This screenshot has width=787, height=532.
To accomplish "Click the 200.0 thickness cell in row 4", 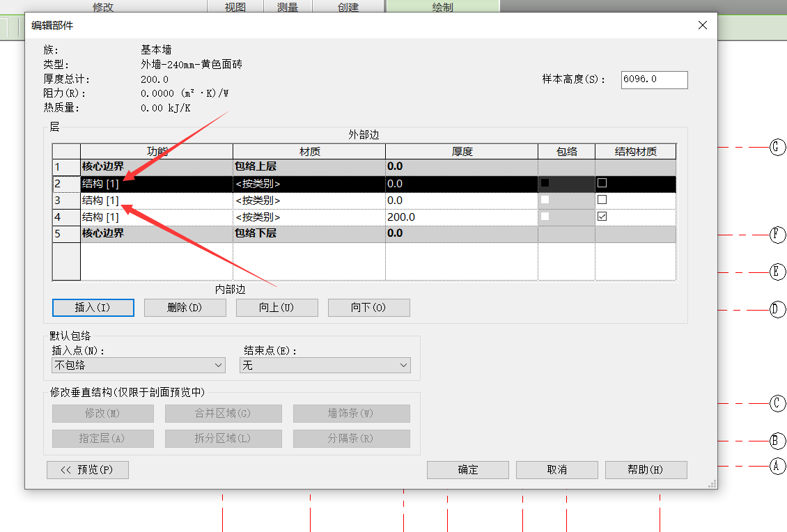I will click(x=461, y=217).
